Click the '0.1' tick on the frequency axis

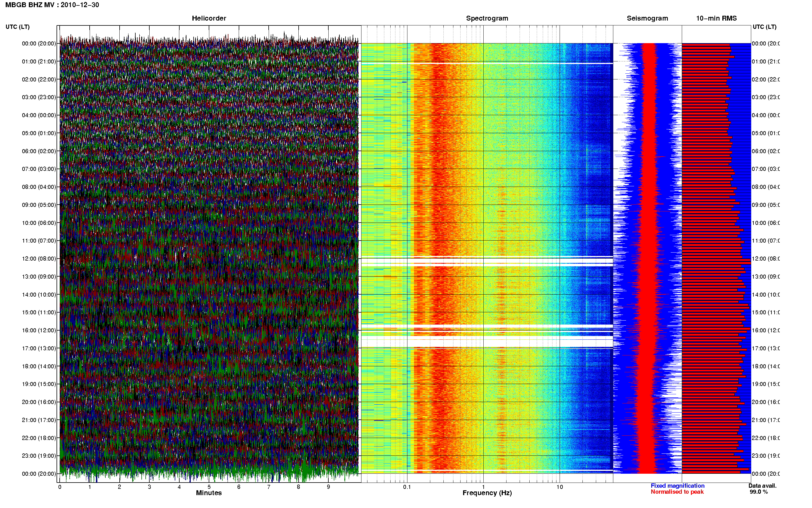point(407,487)
